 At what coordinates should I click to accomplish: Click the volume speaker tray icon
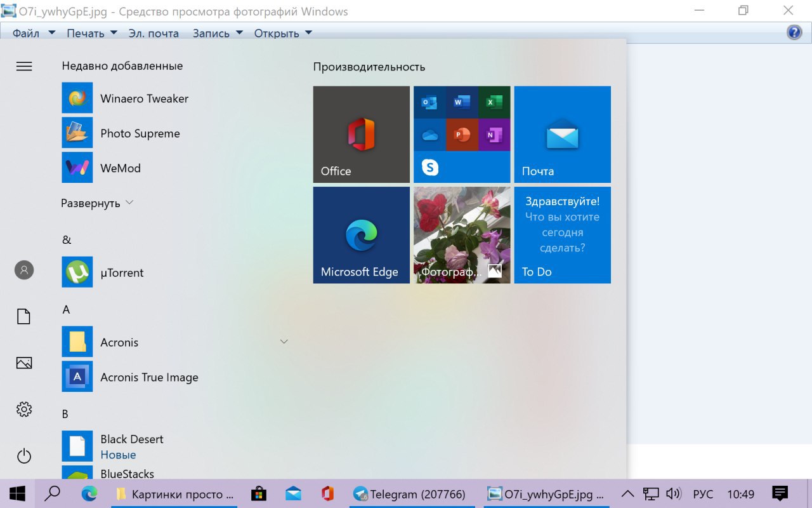coord(673,494)
